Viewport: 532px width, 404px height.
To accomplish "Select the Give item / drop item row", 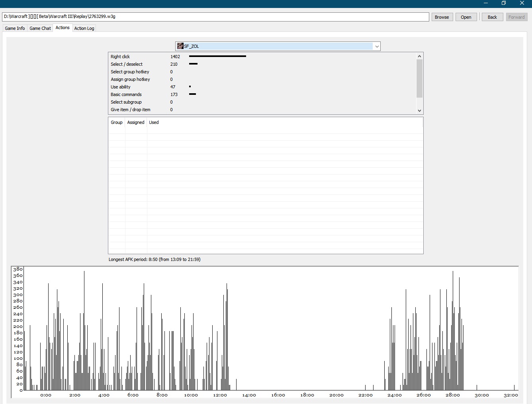I will pyautogui.click(x=262, y=110).
